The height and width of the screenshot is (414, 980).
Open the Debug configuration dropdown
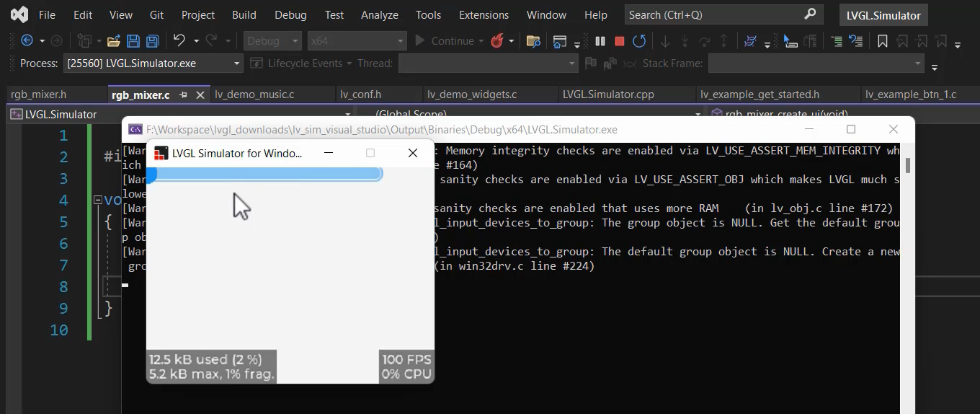273,41
